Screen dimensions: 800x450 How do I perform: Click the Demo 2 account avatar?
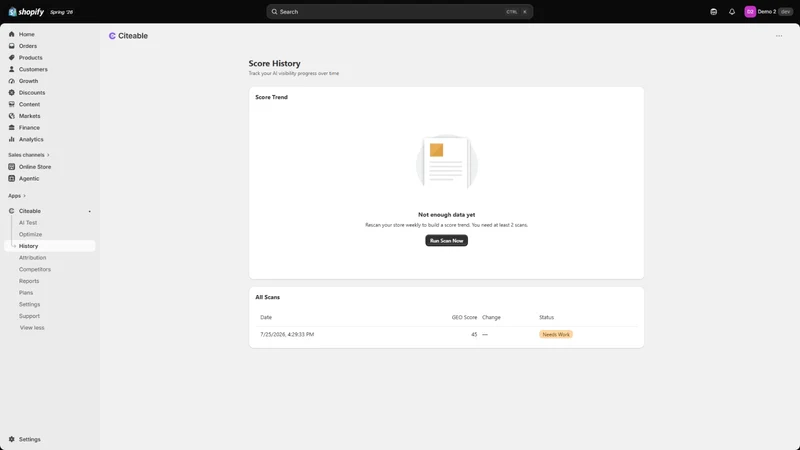(x=750, y=12)
